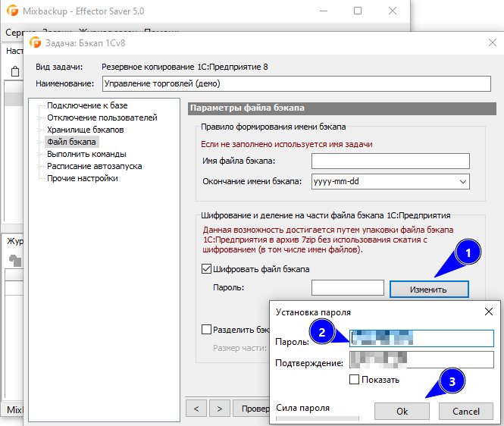504x426 pixels.
Task: Go to previous page with < button
Action: tap(196, 409)
